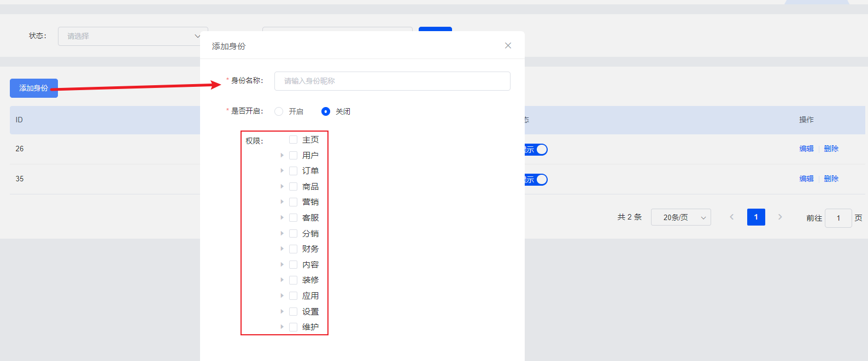Viewport: 868px width, 361px height.
Task: Expand the 订单 permission tree arrow
Action: 282,171
